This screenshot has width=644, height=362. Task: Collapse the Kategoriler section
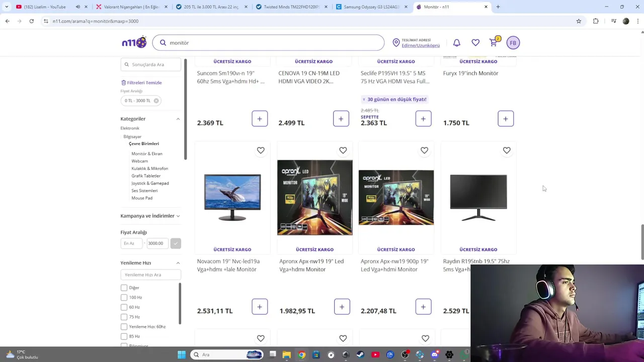[178, 119]
